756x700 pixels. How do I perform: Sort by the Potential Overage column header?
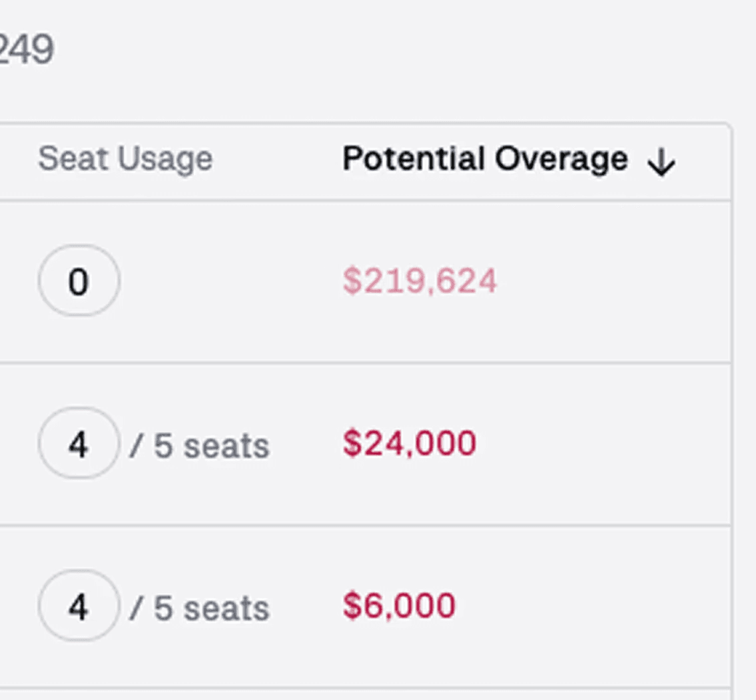(x=485, y=160)
